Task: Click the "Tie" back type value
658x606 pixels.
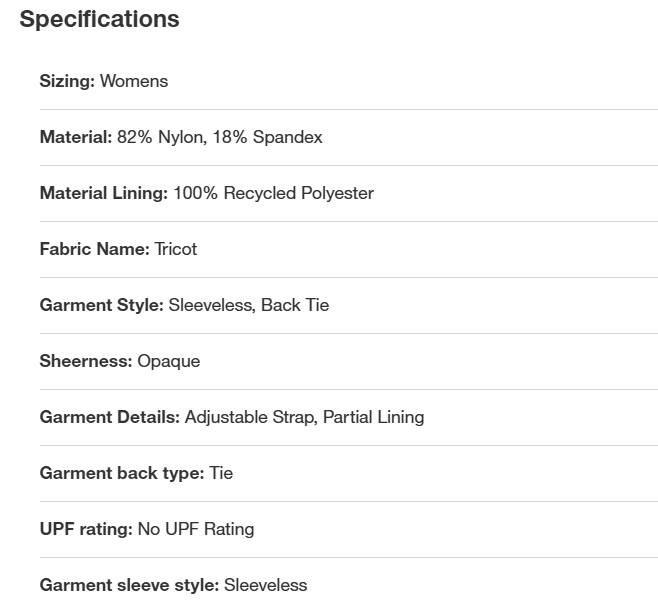Action: coord(221,473)
